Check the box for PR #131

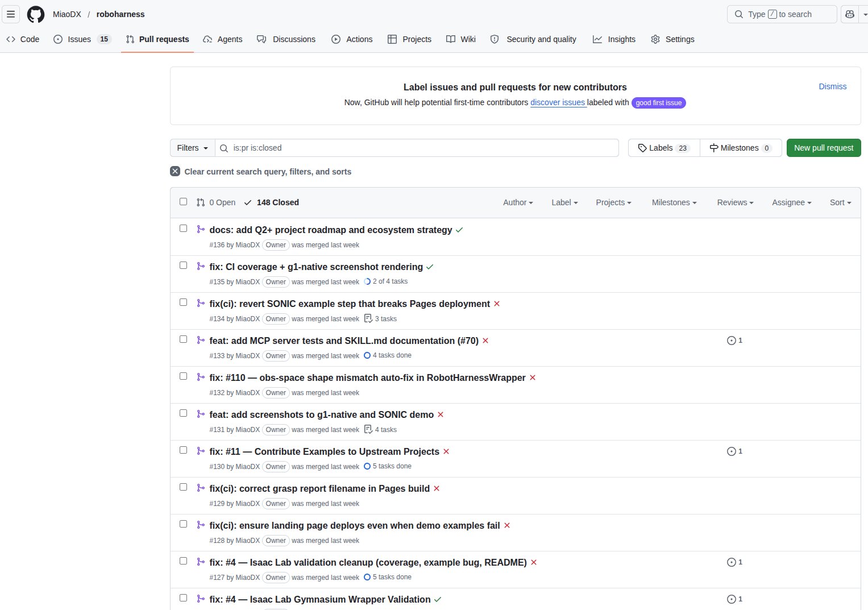[x=183, y=413]
